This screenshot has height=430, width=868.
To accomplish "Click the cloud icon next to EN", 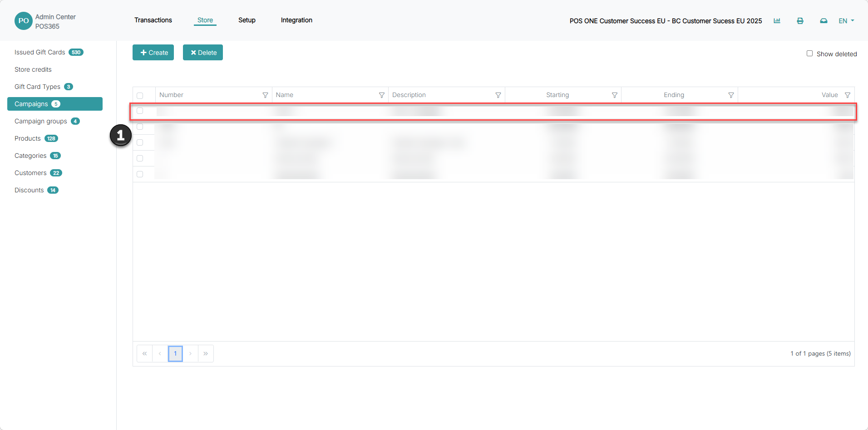I will pos(824,21).
